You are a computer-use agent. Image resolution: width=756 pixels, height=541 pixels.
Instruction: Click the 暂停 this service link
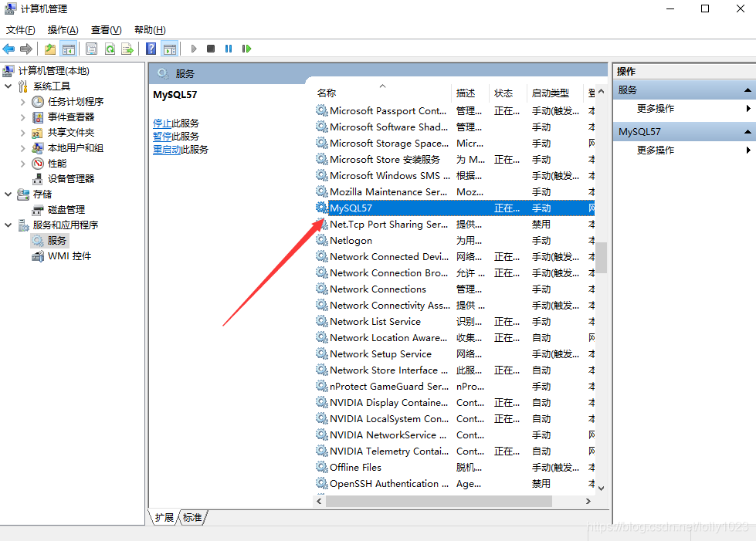(x=162, y=137)
